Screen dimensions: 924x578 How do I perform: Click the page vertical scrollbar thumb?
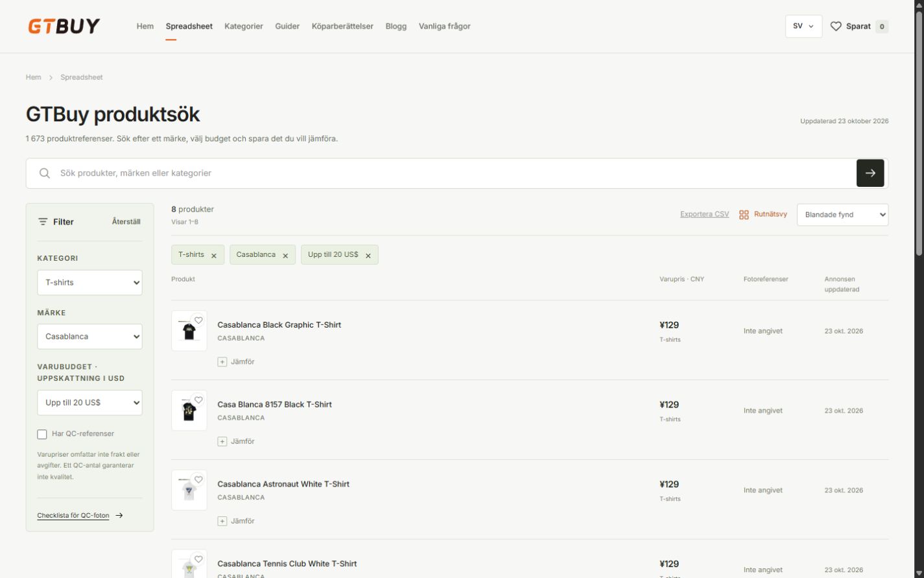[919, 133]
